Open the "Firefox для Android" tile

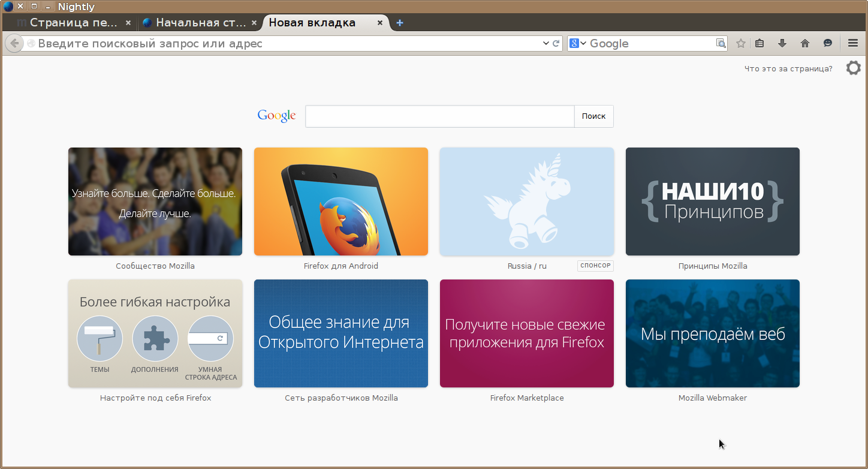pos(341,202)
